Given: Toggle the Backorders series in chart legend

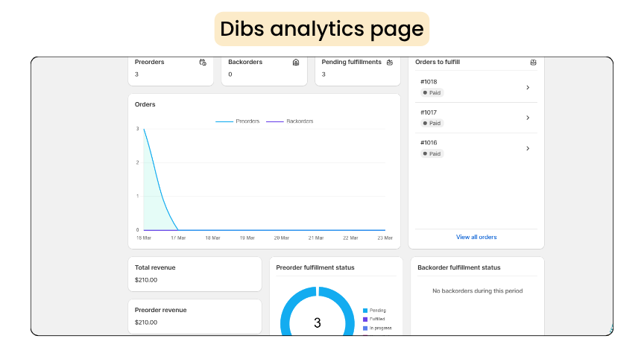Looking at the screenshot, I should 289,121.
